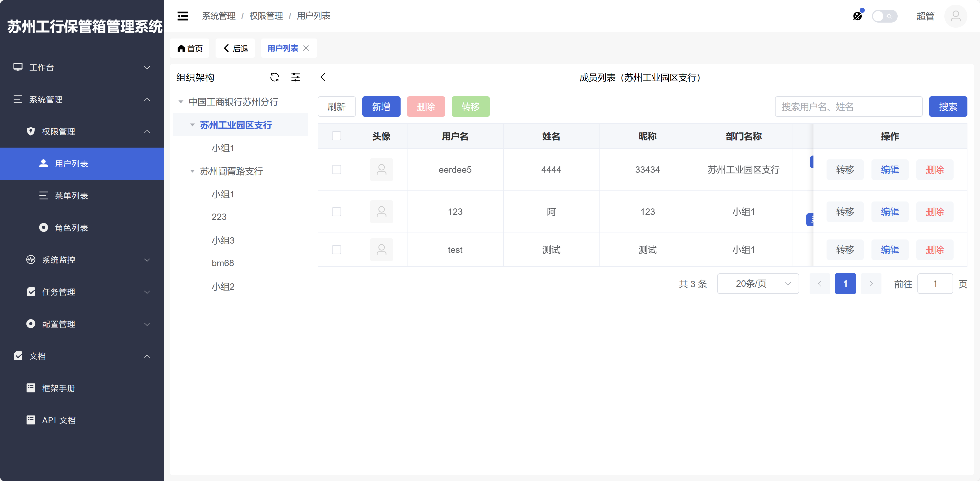Open 角色列表 in the sidebar

click(71, 228)
